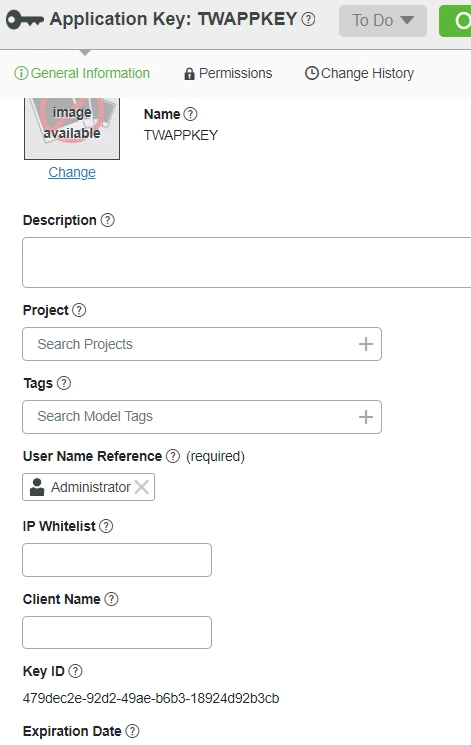Click help icon beside Name label
The width and height of the screenshot is (471, 745).
coord(190,114)
